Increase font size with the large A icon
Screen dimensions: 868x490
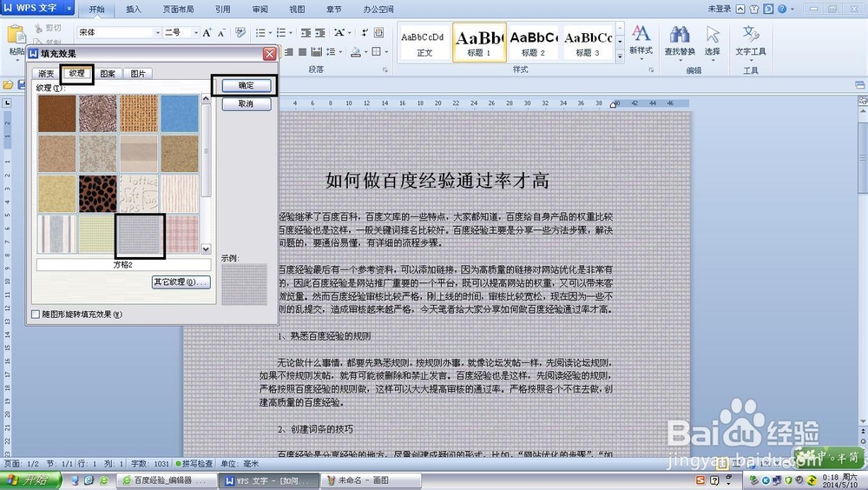click(207, 33)
